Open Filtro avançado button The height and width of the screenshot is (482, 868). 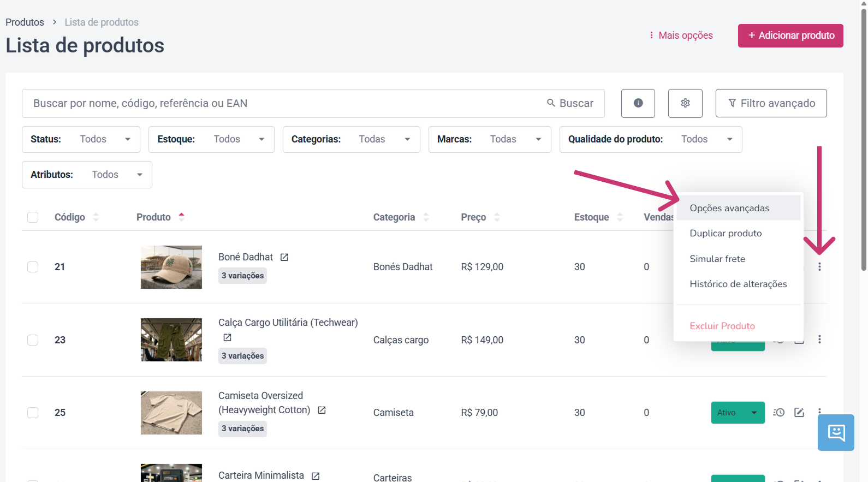tap(771, 103)
